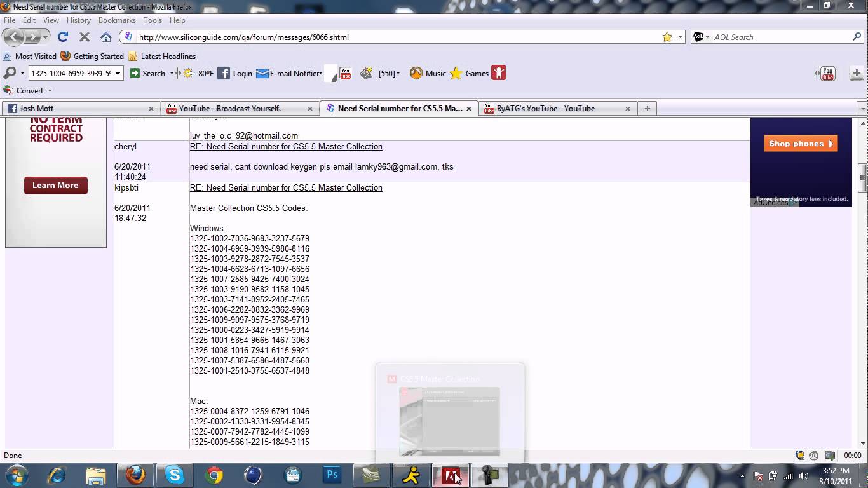Click the red figure icon after Games

coord(499,73)
